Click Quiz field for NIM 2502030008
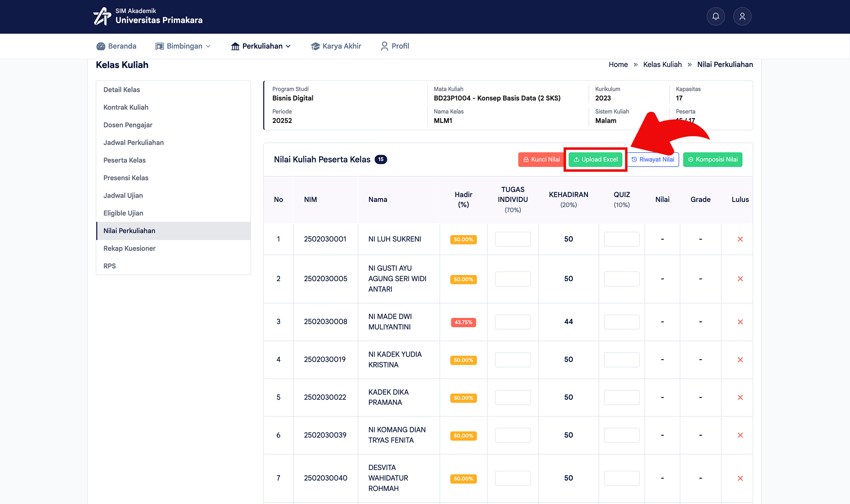This screenshot has height=504, width=850. tap(622, 322)
